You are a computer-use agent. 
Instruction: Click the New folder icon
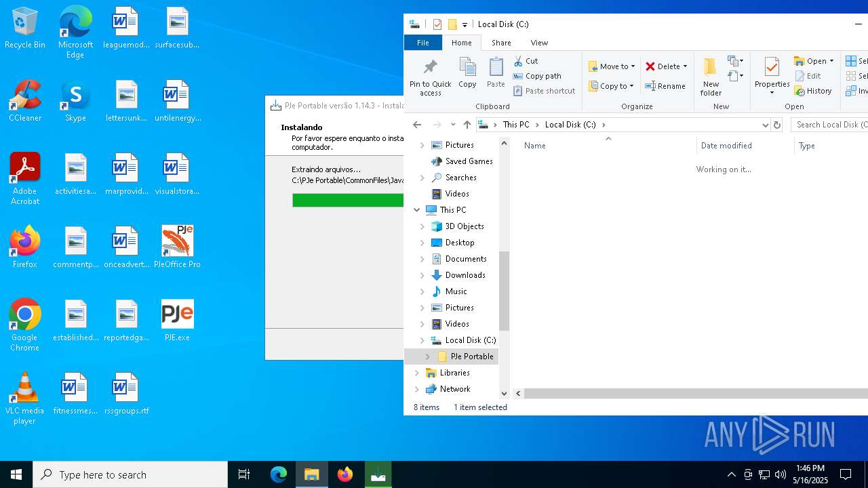(710, 67)
